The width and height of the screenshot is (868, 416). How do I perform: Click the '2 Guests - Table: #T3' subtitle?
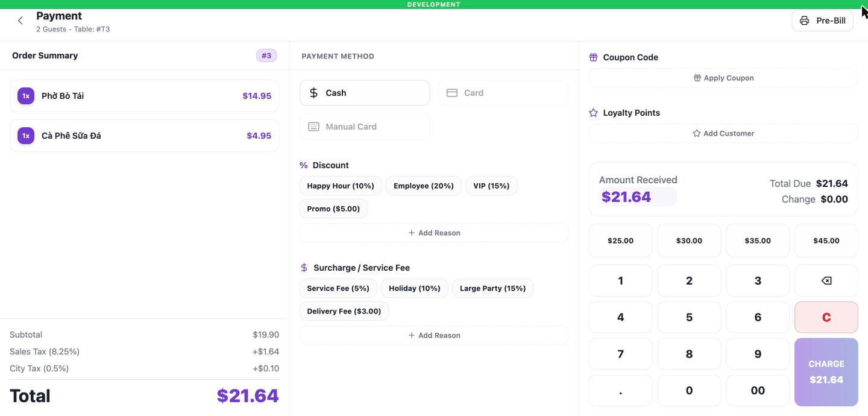coord(73,29)
